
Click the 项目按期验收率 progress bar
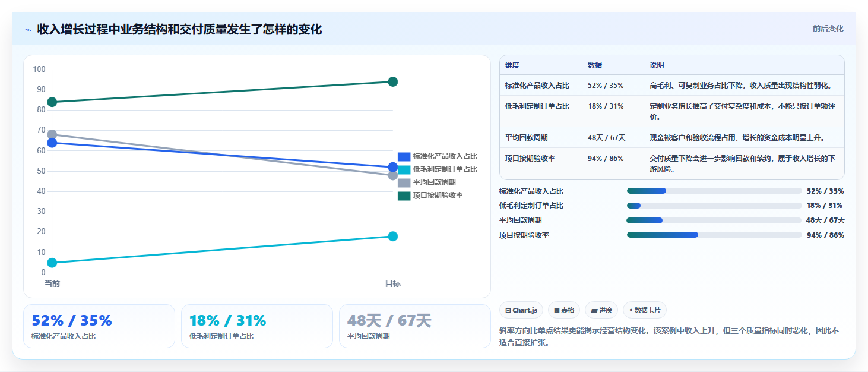714,235
